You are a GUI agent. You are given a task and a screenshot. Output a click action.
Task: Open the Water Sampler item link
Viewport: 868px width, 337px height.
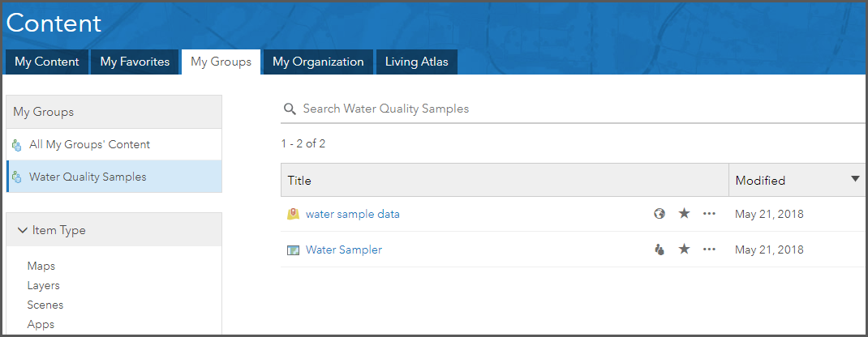pos(343,250)
